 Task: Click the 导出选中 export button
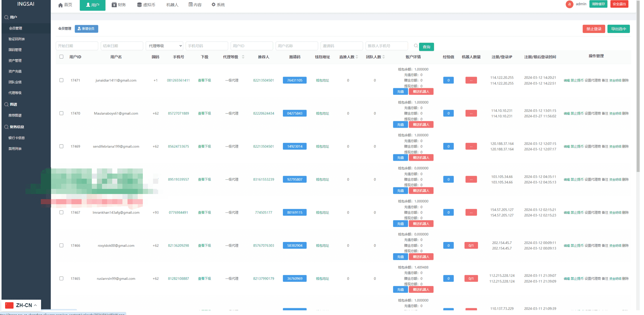(618, 29)
